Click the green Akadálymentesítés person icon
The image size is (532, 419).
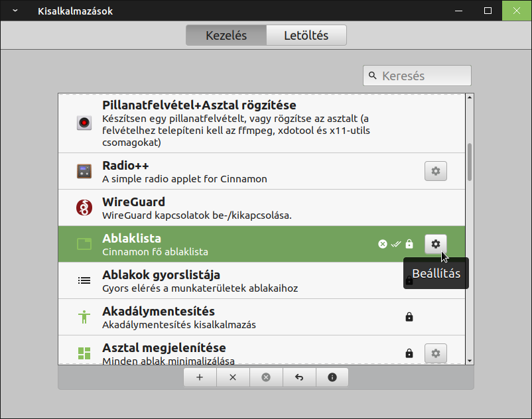pos(84,317)
